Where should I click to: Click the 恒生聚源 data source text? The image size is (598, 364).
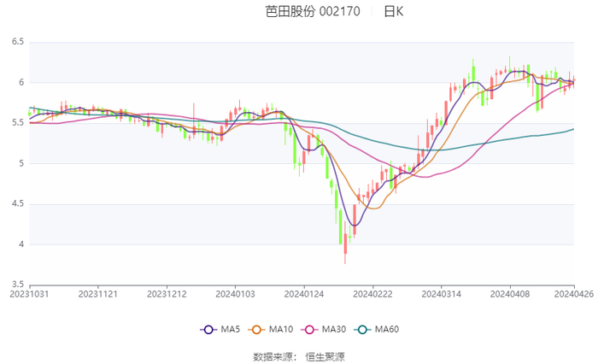pyautogui.click(x=325, y=355)
